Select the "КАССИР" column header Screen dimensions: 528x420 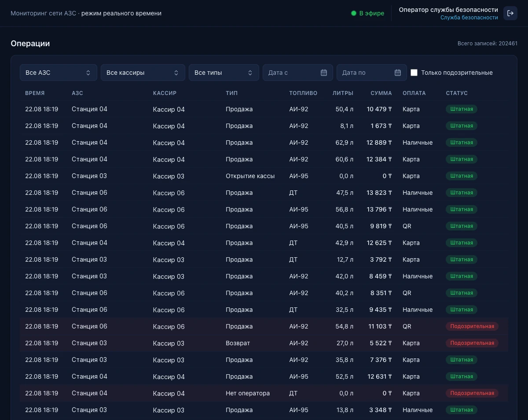pos(165,93)
